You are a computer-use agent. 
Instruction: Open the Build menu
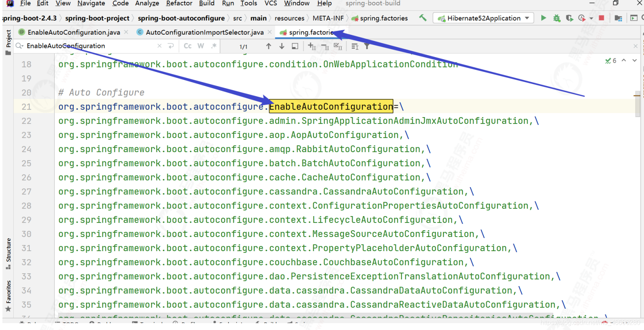206,4
